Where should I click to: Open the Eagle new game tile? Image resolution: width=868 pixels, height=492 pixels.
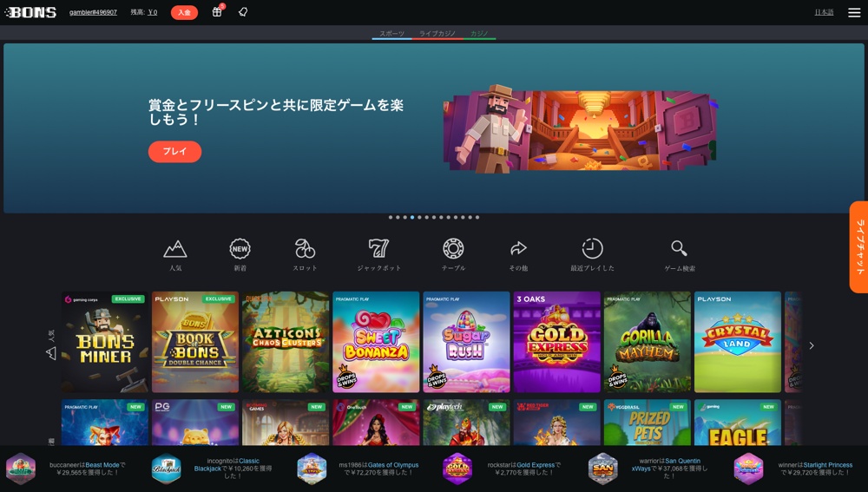737,423
